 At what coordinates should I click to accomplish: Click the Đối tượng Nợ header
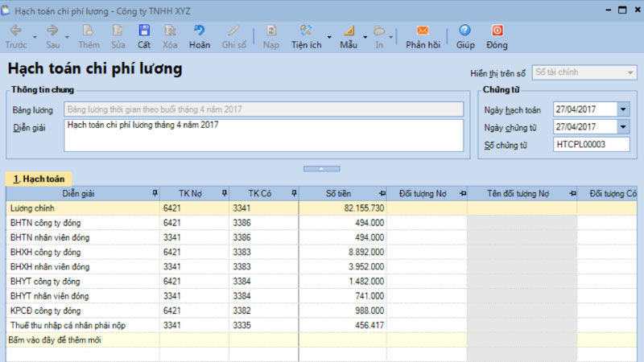pos(423,193)
